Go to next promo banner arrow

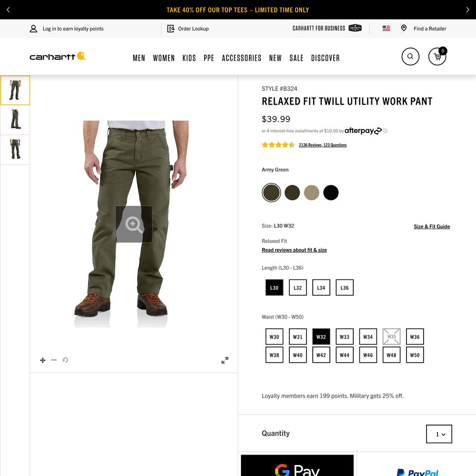click(x=467, y=10)
